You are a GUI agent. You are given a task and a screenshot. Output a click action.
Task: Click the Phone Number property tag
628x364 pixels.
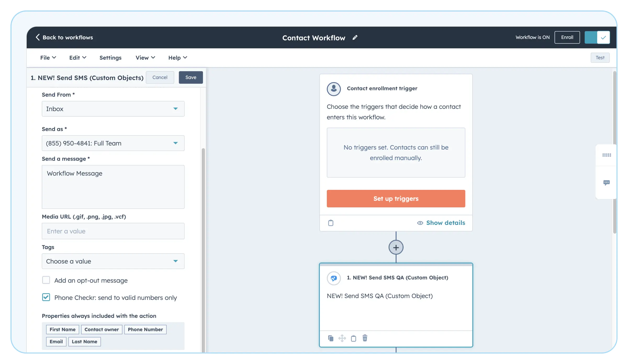point(145,329)
